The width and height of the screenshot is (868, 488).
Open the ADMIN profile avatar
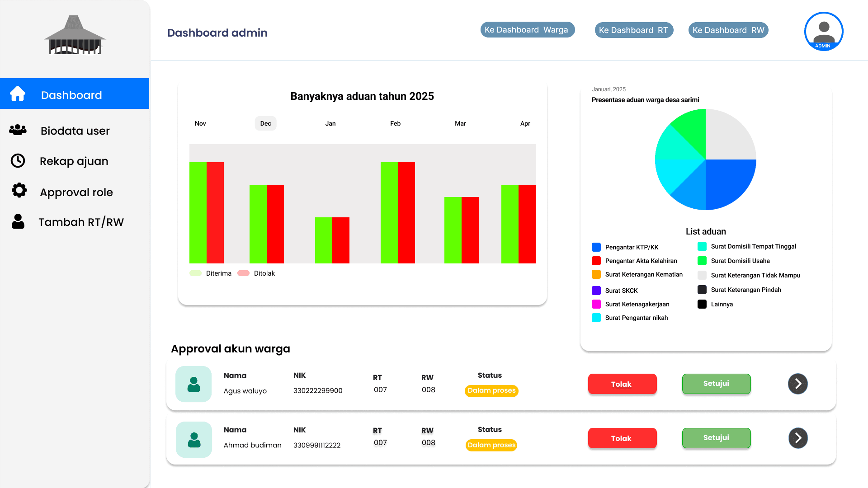[x=823, y=32]
